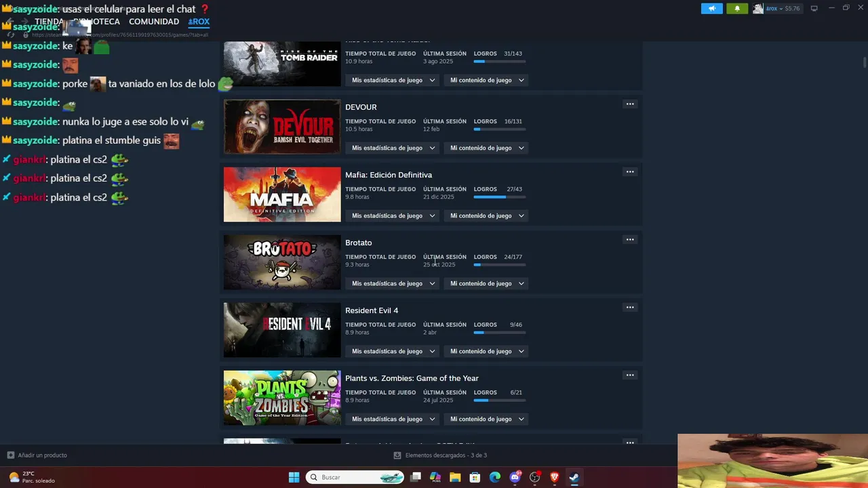Expand Mi contenido de juego for Mafia
The width and height of the screenshot is (868, 488).
point(486,216)
